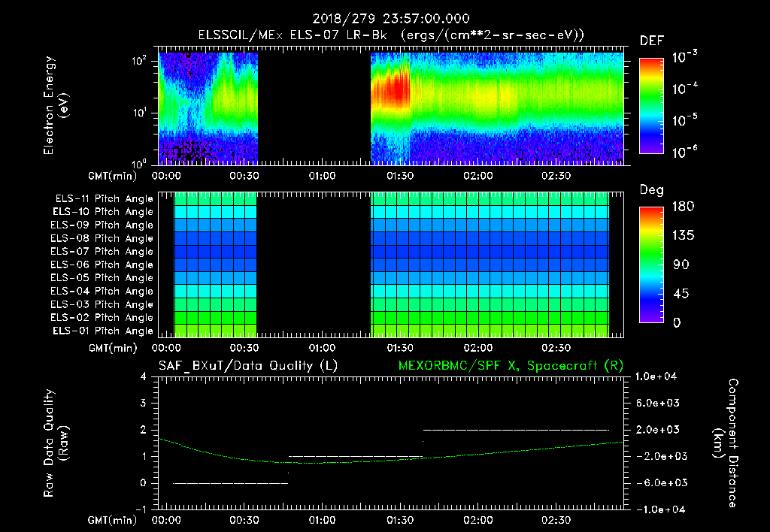
Task: Click the Component Distance (km) axis label
Action: click(x=726, y=443)
